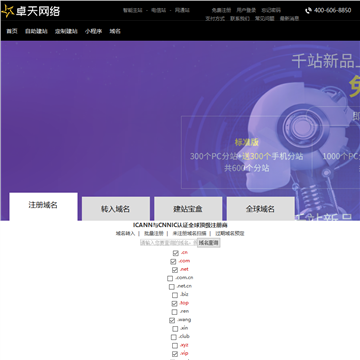Viewport: 360px width, 360px height.
Task: Click the 标准版 plan heading on the banner
Action: click(x=247, y=142)
